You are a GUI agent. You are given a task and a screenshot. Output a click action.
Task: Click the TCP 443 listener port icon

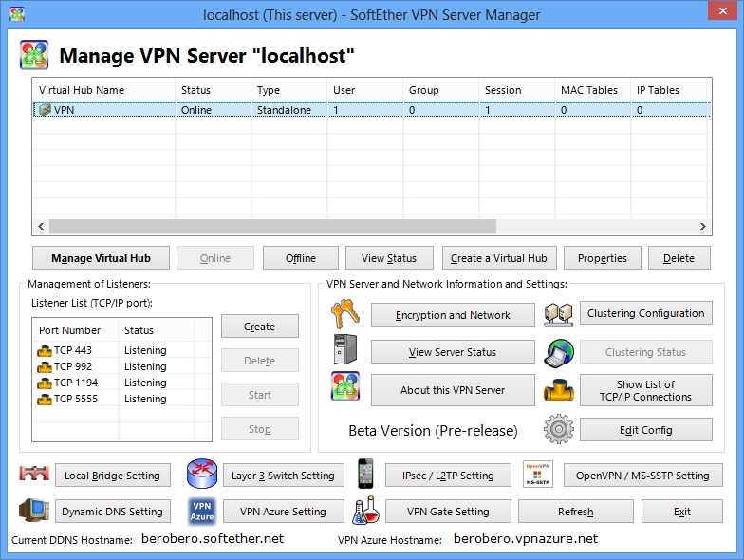click(x=44, y=351)
